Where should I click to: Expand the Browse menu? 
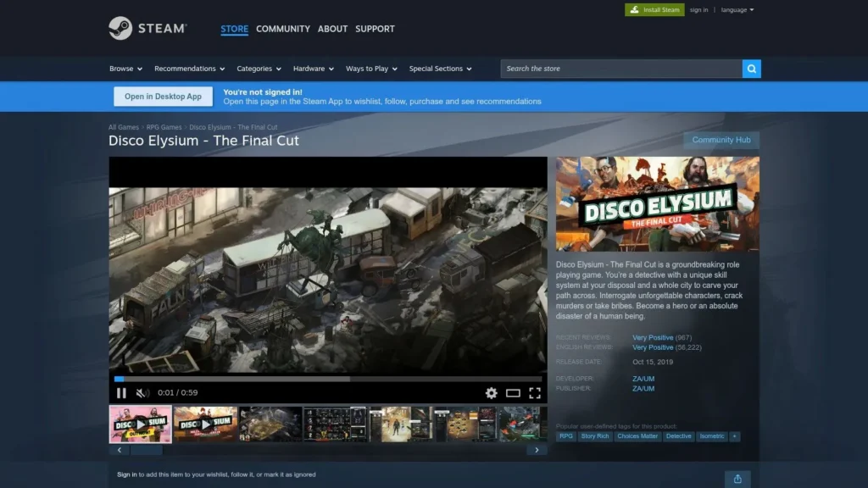(125, 69)
